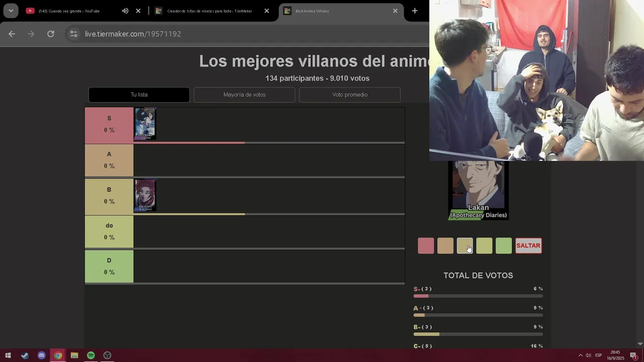Select the villain thumbnail in S tier row
644x362 pixels.
click(145, 124)
